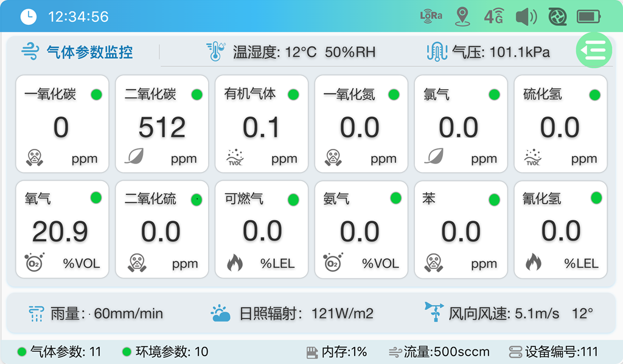
Task: Click the 内存:1% memory indicator
Action: pos(338,351)
